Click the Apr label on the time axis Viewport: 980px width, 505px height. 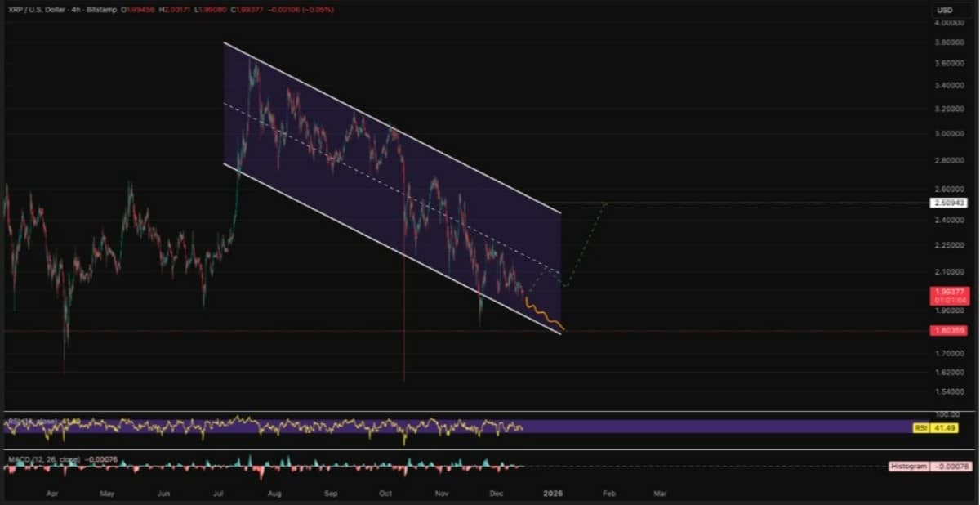(51, 494)
